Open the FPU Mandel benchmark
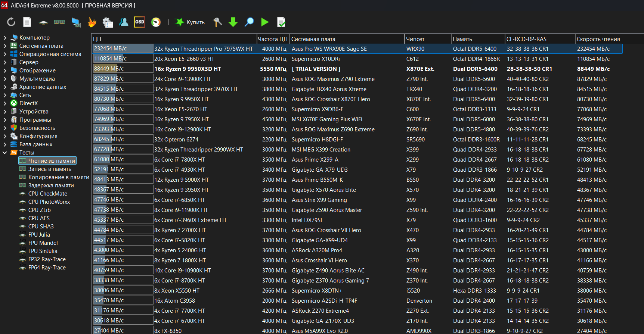644x334 pixels. click(38, 243)
